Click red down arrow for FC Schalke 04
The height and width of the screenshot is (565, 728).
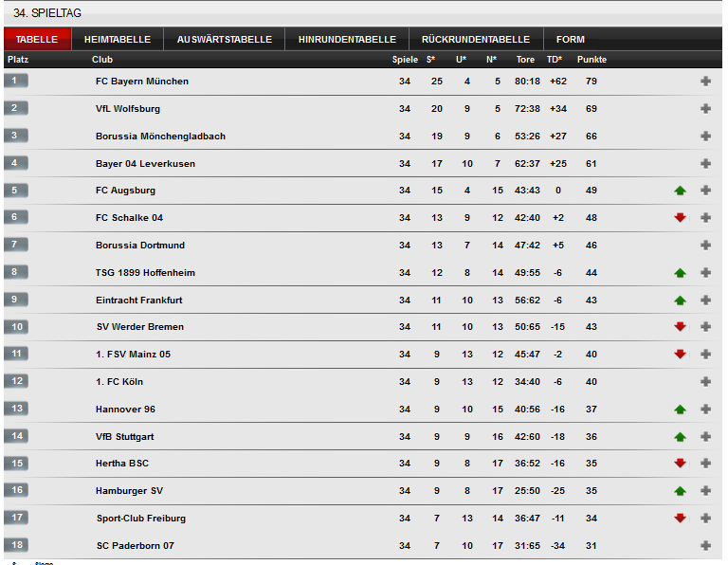(680, 218)
